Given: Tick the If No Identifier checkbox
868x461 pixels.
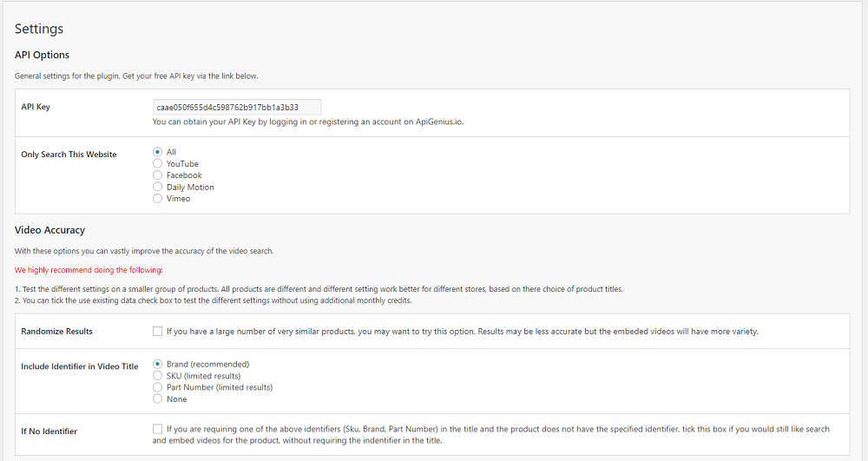Looking at the screenshot, I should [x=157, y=428].
